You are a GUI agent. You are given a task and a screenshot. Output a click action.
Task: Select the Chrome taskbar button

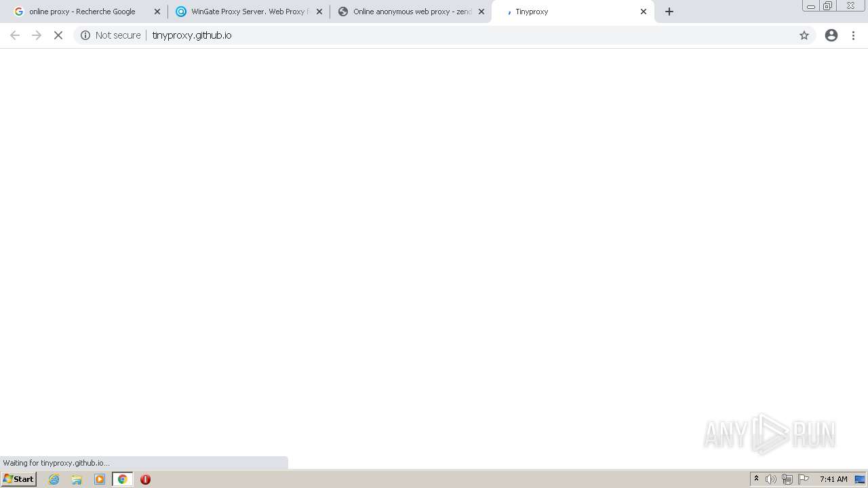(x=122, y=479)
